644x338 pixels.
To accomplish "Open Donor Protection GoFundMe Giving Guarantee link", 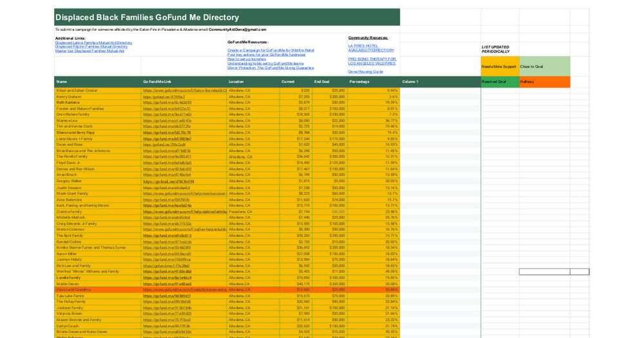I will pos(270,68).
